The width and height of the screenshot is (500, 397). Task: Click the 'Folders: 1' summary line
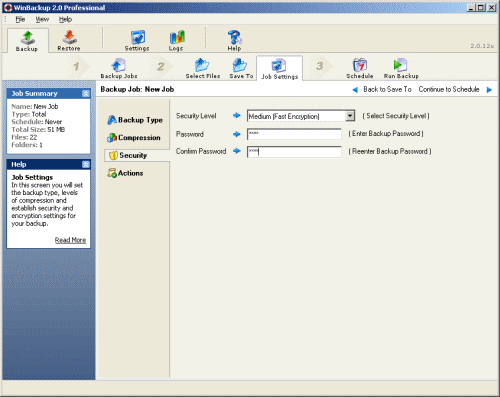[x=27, y=145]
